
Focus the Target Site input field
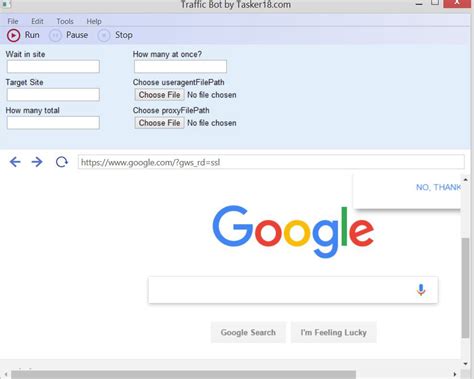[x=53, y=95]
